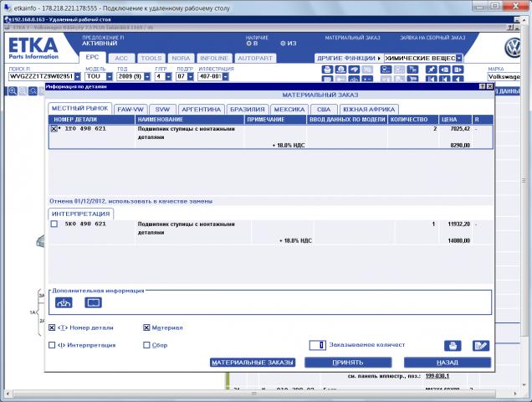This screenshot has width=532, height=402.
Task: Click the Марка Volkswagen field
Action: point(504,76)
